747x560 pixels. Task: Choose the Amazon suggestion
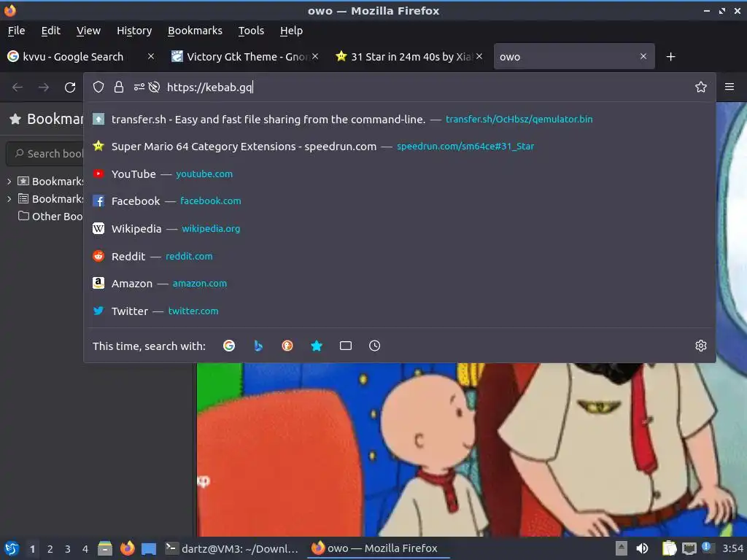[399, 284]
